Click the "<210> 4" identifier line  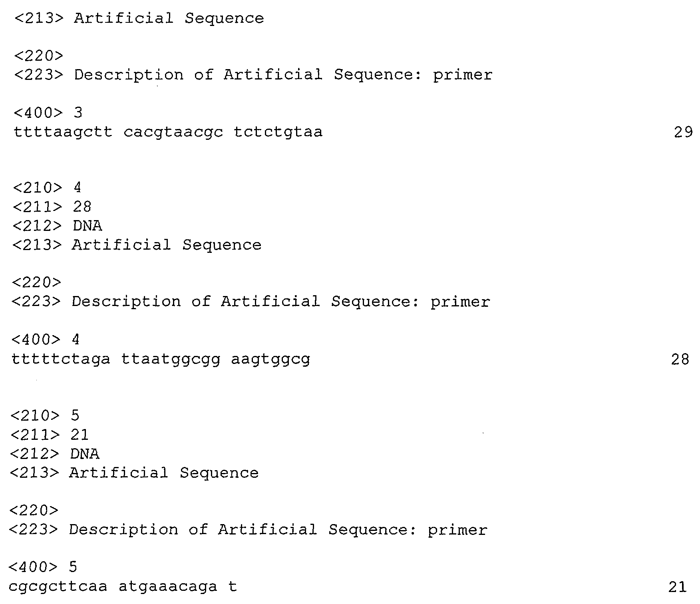(47, 187)
